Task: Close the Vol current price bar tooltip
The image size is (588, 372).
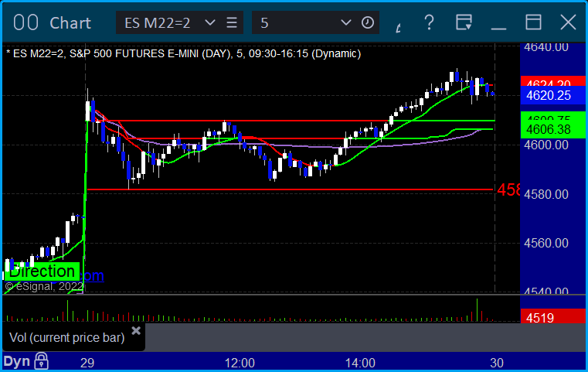Action: click(136, 330)
